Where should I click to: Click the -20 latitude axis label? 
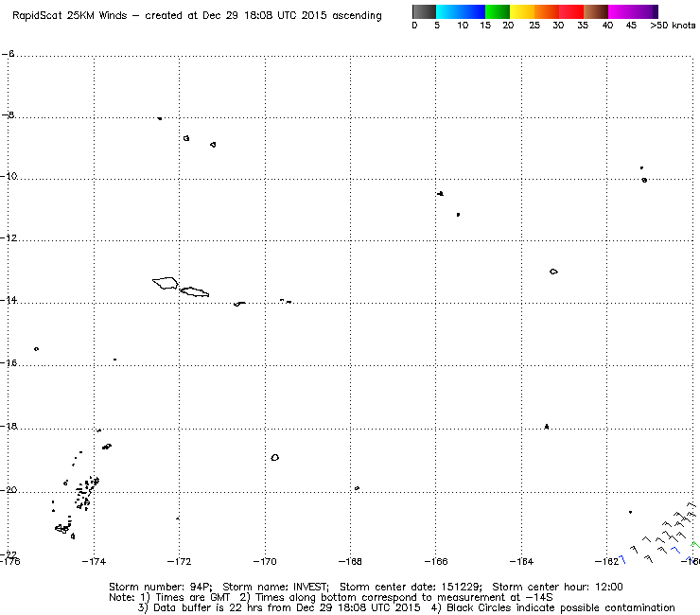[9, 490]
